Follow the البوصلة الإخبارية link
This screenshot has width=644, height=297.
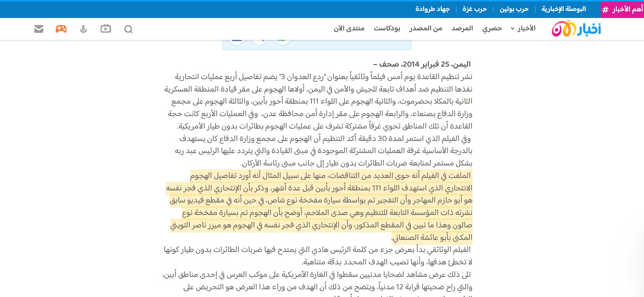(564, 9)
